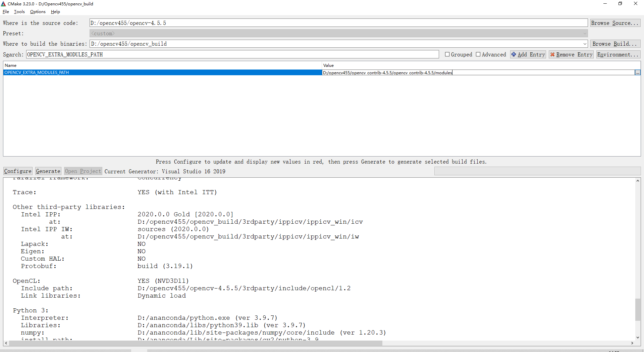Click the Name column header
The width and height of the screenshot is (644, 352).
[x=162, y=65]
